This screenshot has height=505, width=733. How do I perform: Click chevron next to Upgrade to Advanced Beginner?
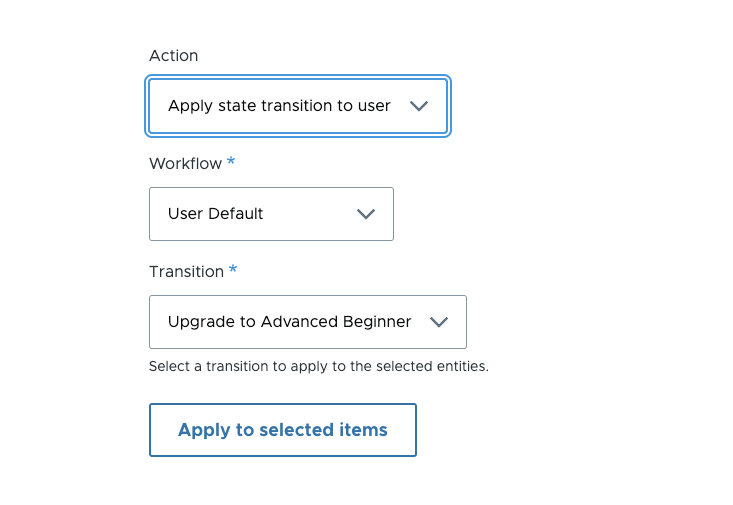coord(438,322)
